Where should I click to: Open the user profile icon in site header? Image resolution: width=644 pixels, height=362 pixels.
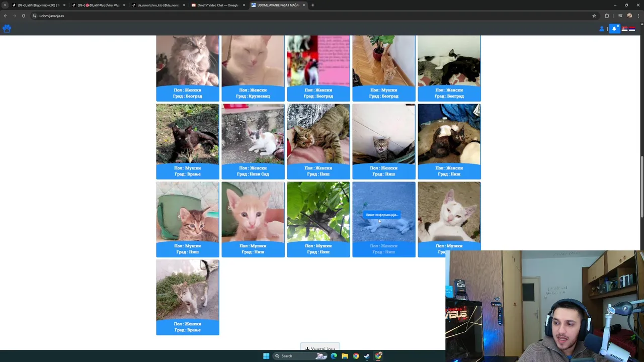pyautogui.click(x=602, y=29)
